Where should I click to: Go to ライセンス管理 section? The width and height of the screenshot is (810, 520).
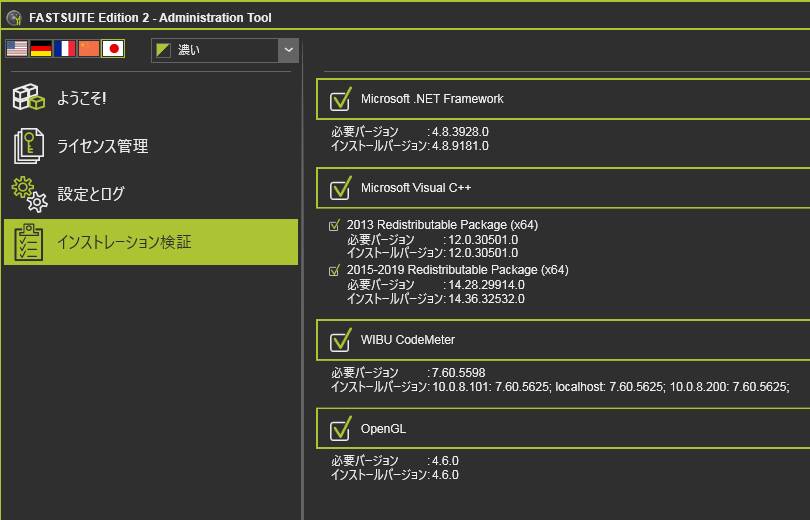(x=151, y=146)
